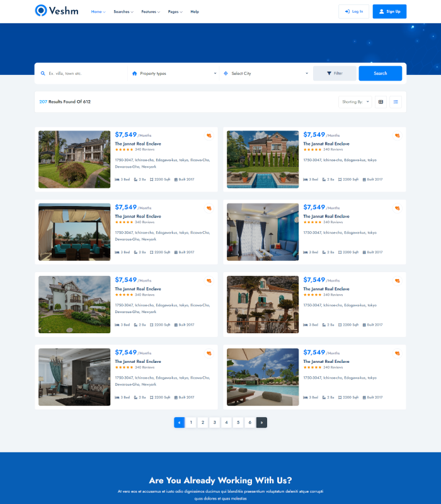
Task: Open the Filter options button
Action: (x=335, y=73)
